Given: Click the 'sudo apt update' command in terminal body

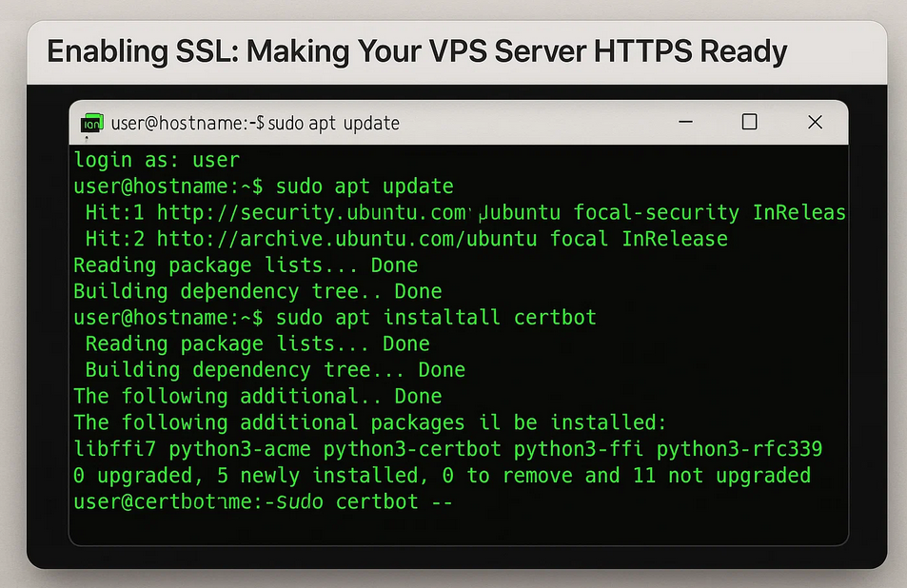Looking at the screenshot, I should [365, 186].
